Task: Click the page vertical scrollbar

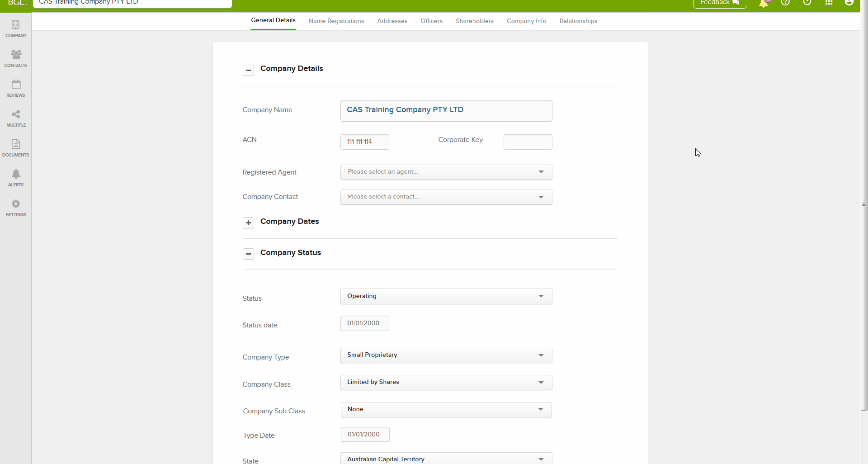Action: click(x=864, y=205)
